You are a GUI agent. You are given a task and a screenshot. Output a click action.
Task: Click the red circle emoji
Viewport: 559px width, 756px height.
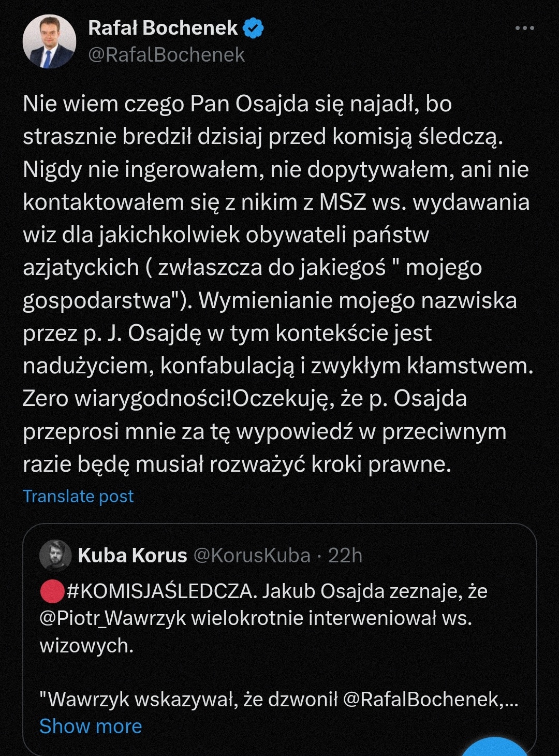click(52, 591)
